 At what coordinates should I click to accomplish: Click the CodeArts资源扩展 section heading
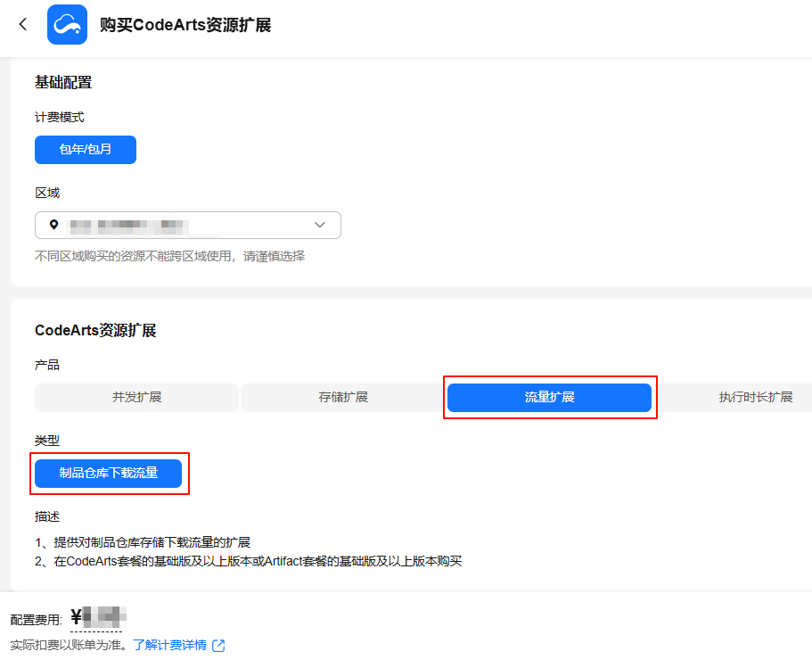click(95, 330)
